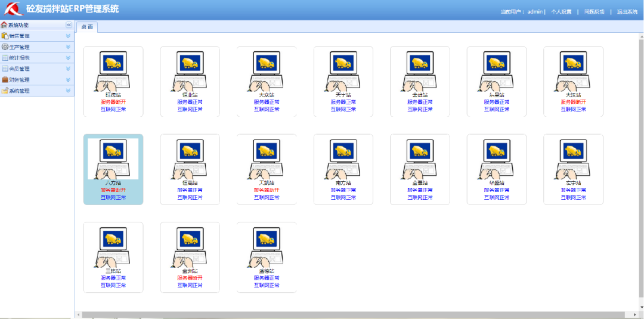Open the 大众站 station icon

(x=267, y=71)
